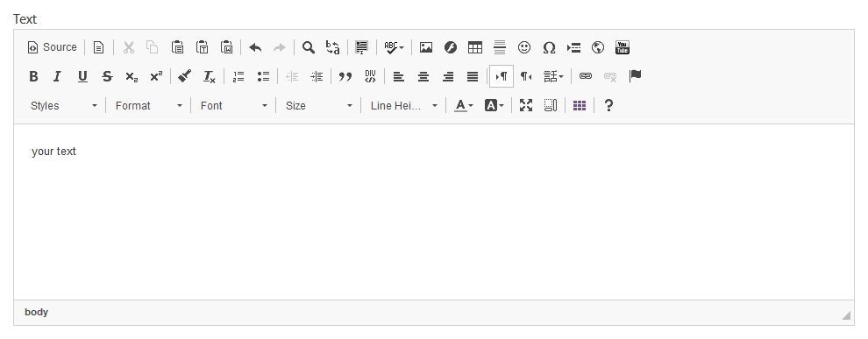Apply block quote formatting
This screenshot has height=339, width=868.
tap(345, 76)
